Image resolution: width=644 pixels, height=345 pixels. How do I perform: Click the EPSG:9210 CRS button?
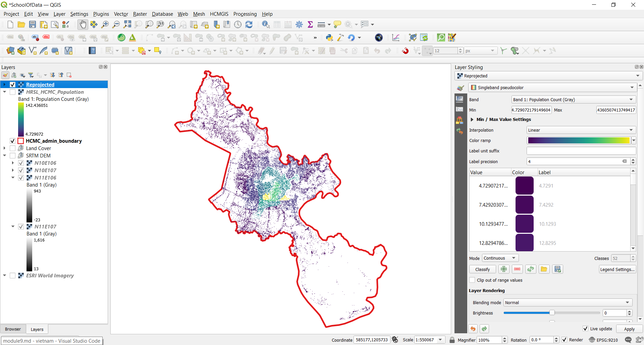pos(603,340)
